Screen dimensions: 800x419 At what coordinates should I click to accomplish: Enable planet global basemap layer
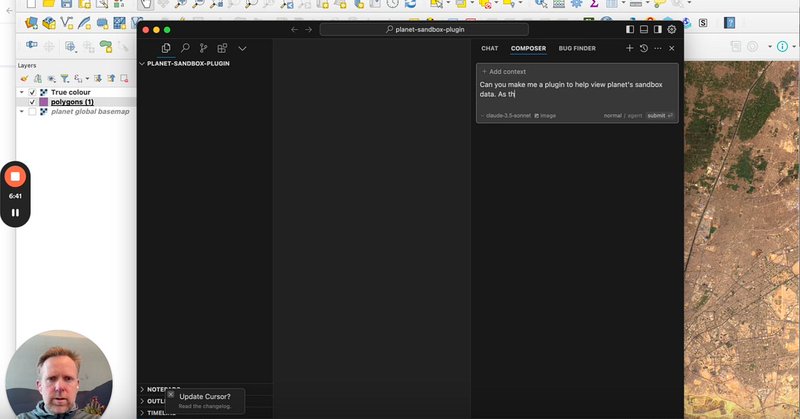(32, 111)
